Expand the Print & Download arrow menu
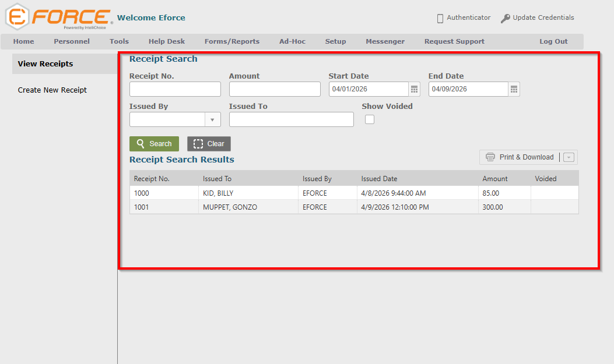614x364 pixels. [569, 157]
